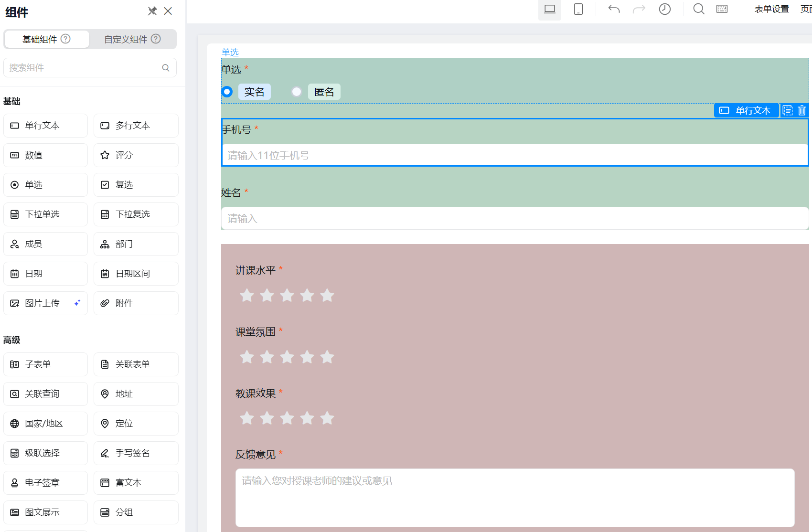Click the 搜索组件 search box
The width and height of the screenshot is (812, 532).
[x=84, y=68]
